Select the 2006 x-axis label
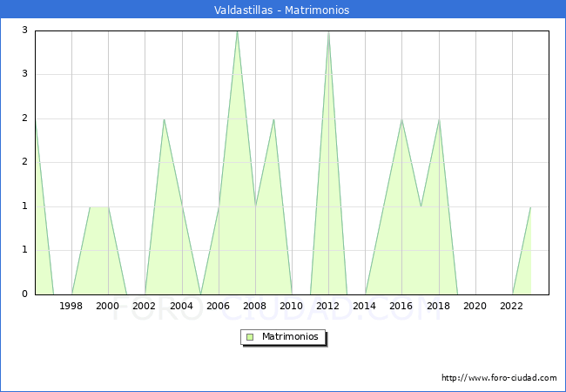This screenshot has height=392, width=566. click(x=218, y=306)
